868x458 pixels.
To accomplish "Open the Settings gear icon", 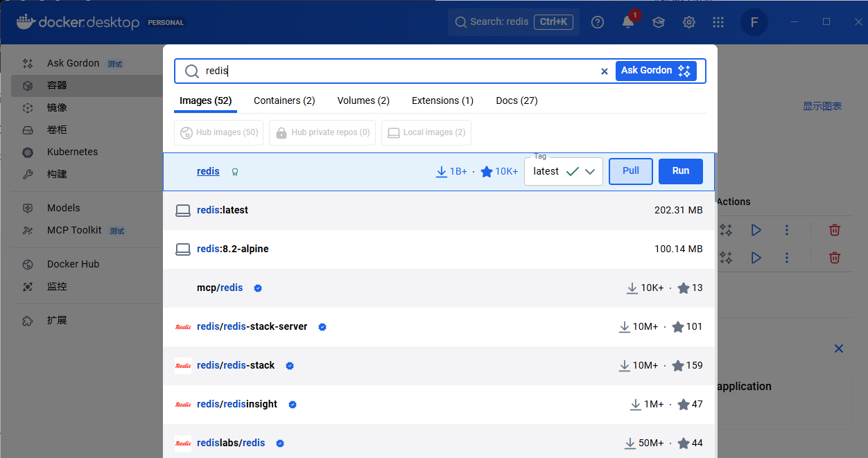I will pyautogui.click(x=689, y=22).
